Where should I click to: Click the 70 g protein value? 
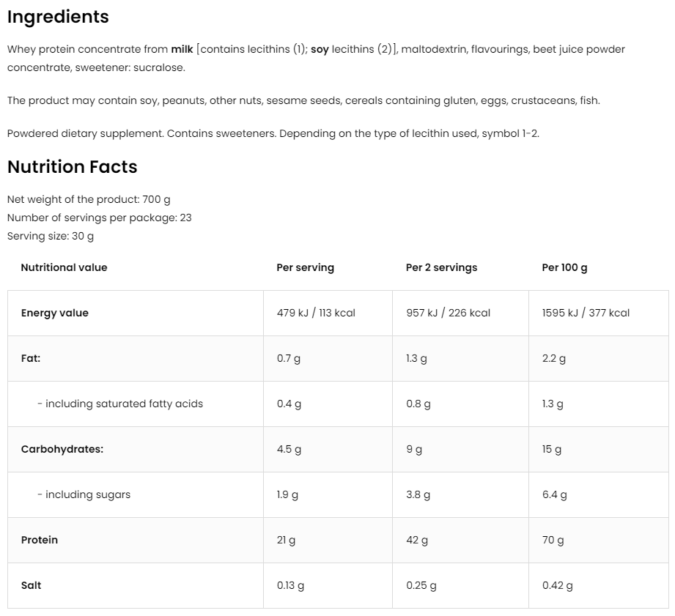553,540
